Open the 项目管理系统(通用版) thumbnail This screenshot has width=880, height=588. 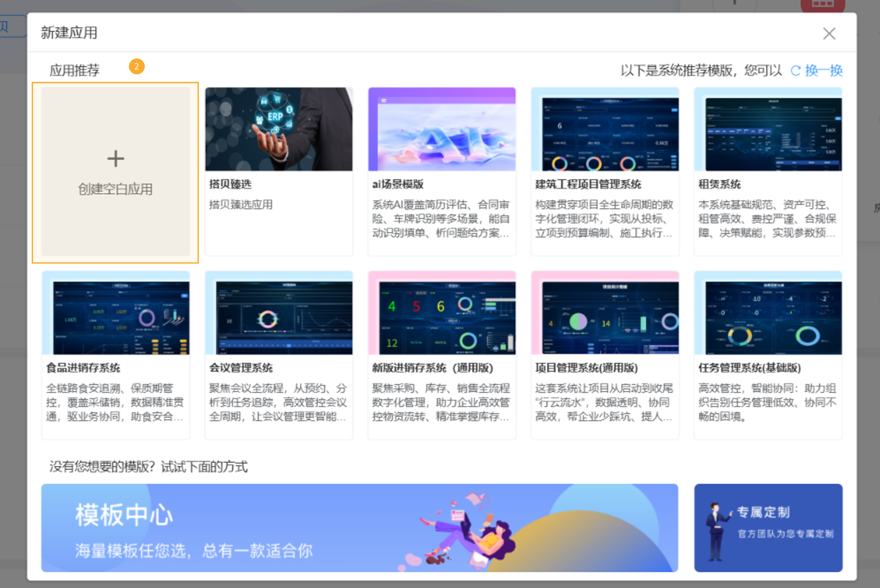(605, 313)
